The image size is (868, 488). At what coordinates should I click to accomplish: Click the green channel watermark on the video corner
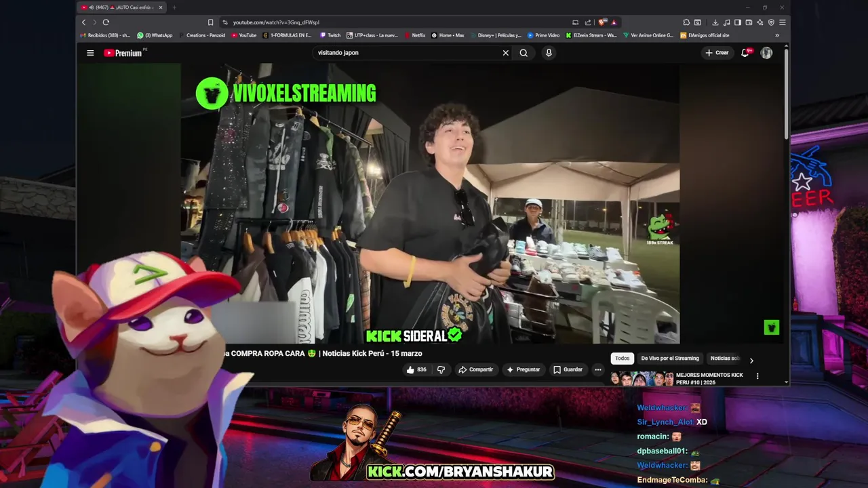click(x=772, y=327)
